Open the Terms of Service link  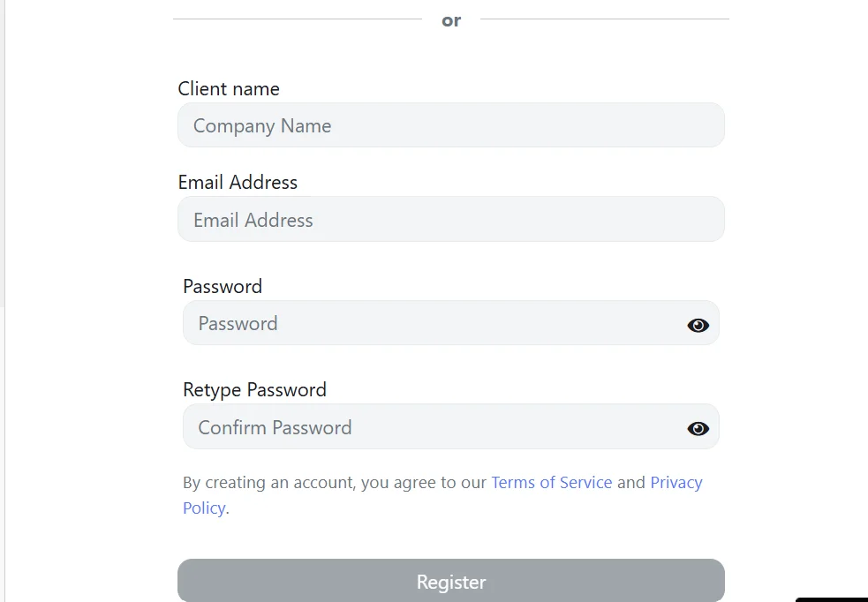[x=551, y=482]
